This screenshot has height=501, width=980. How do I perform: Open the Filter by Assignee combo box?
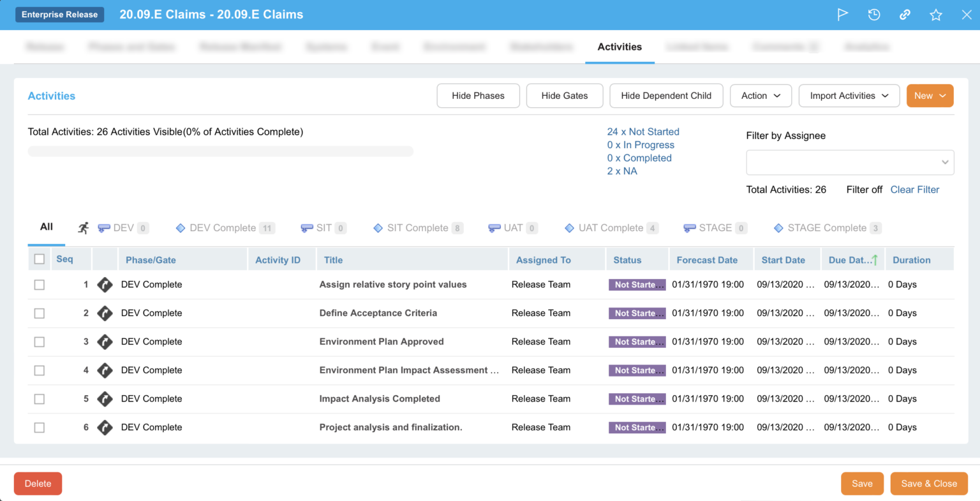849,162
